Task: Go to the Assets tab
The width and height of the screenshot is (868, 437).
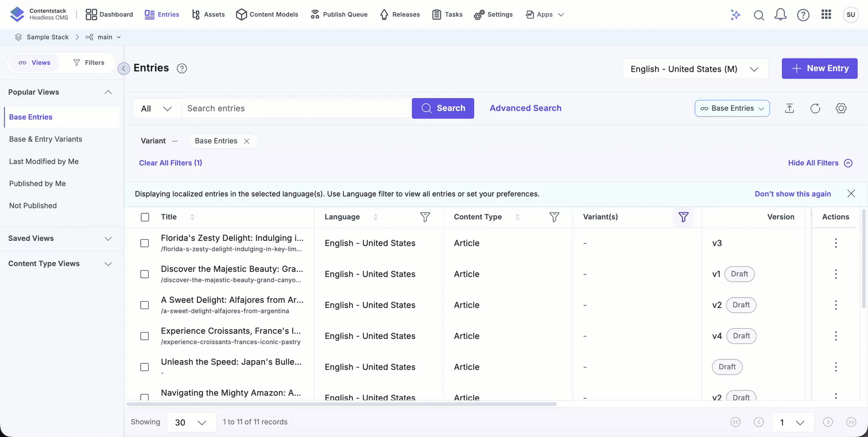Action: point(208,14)
